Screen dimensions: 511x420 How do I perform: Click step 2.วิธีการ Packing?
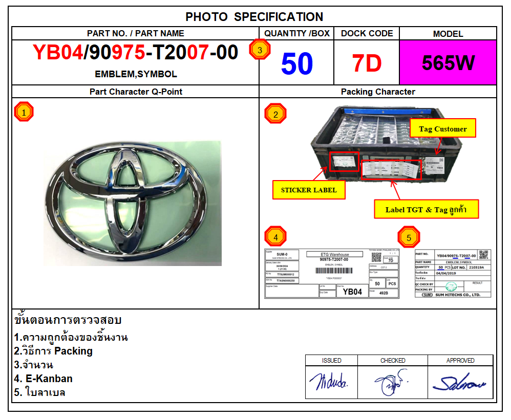(x=53, y=351)
